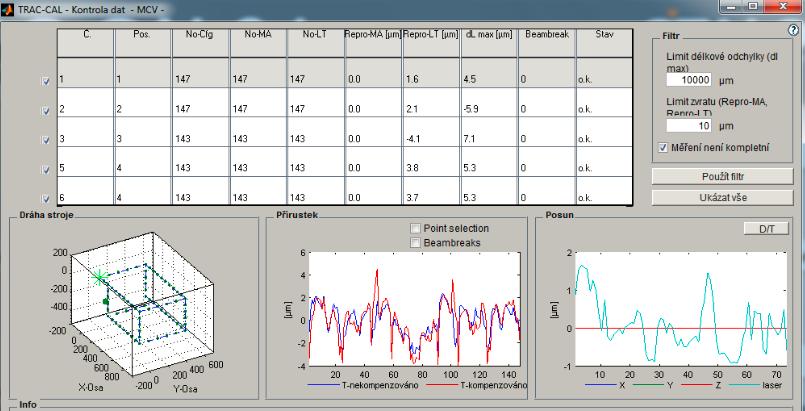The height and width of the screenshot is (411, 805).
Task: Toggle the checkbox for row 3
Action: (x=46, y=140)
